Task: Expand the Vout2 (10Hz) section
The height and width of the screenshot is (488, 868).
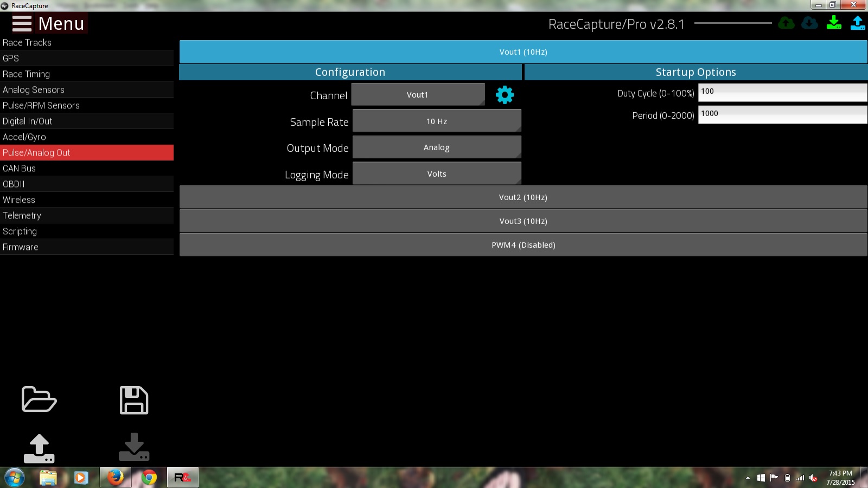Action: click(x=523, y=197)
